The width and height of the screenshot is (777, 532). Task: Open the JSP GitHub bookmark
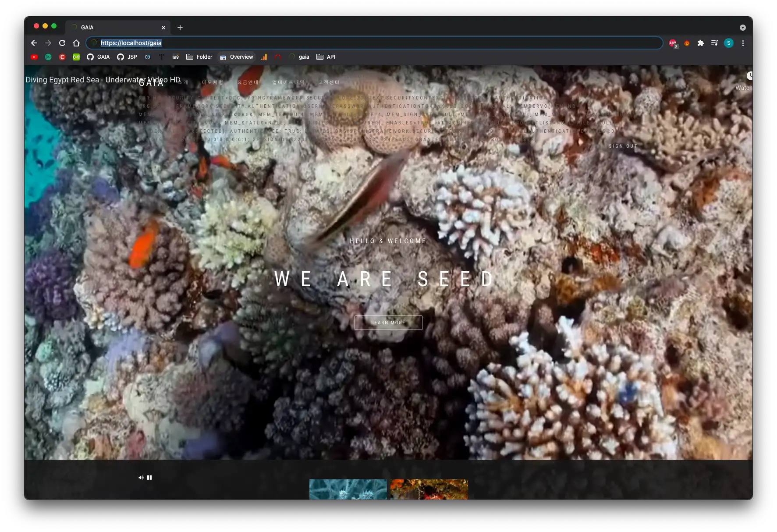click(x=127, y=57)
